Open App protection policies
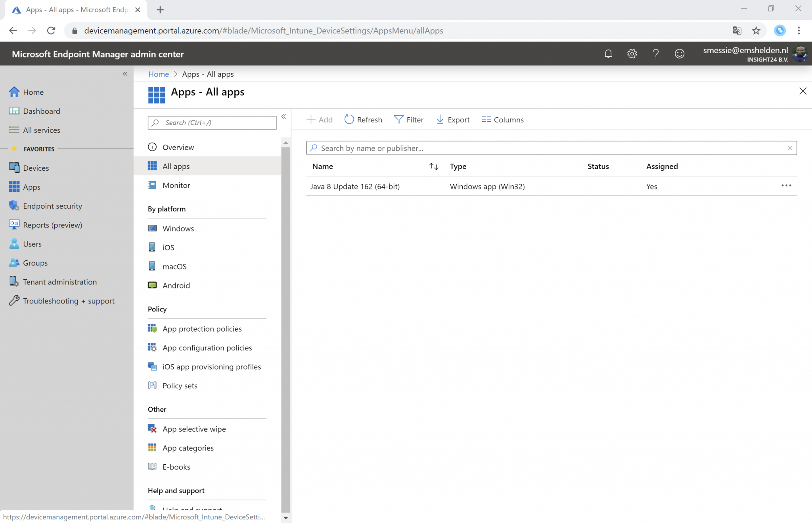The image size is (812, 523). tap(202, 328)
